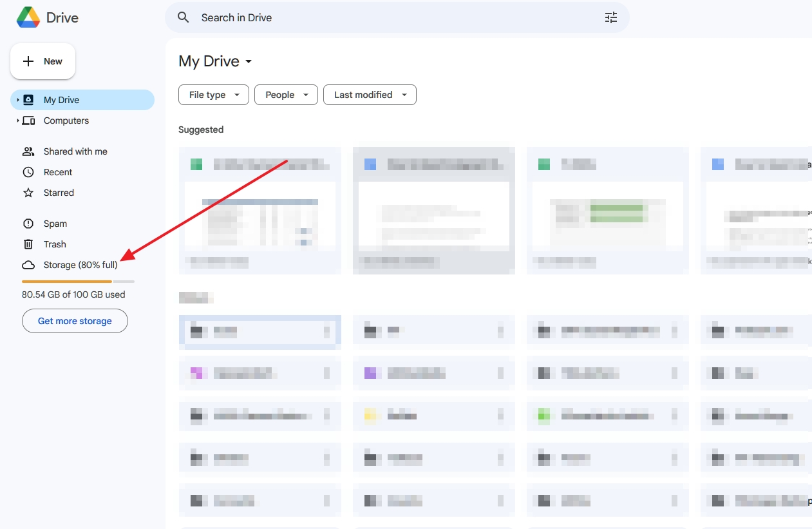Viewport: 812px width, 529px height.
Task: Open the Last modified filter
Action: pyautogui.click(x=370, y=95)
